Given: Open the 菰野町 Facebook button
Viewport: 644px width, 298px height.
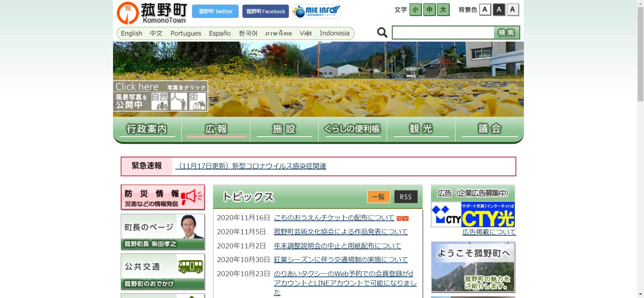Looking at the screenshot, I should 266,11.
